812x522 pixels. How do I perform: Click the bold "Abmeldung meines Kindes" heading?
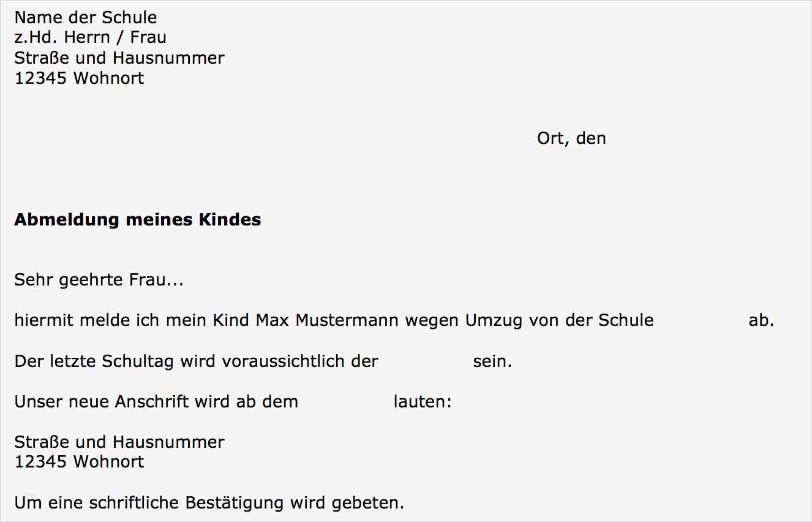tap(138, 220)
